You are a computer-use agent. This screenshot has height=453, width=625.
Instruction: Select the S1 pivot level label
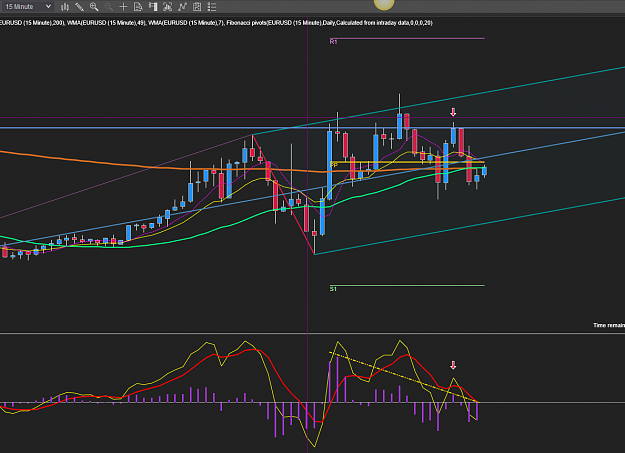click(333, 288)
